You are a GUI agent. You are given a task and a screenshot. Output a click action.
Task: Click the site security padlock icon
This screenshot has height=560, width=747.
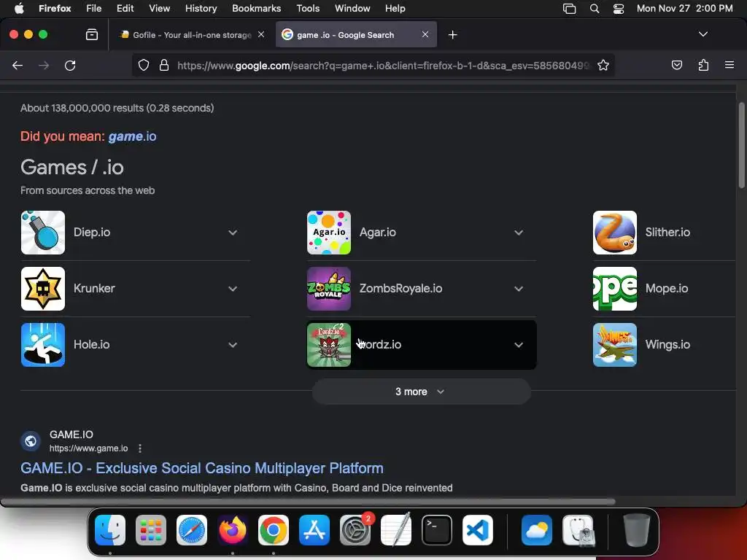pyautogui.click(x=164, y=65)
